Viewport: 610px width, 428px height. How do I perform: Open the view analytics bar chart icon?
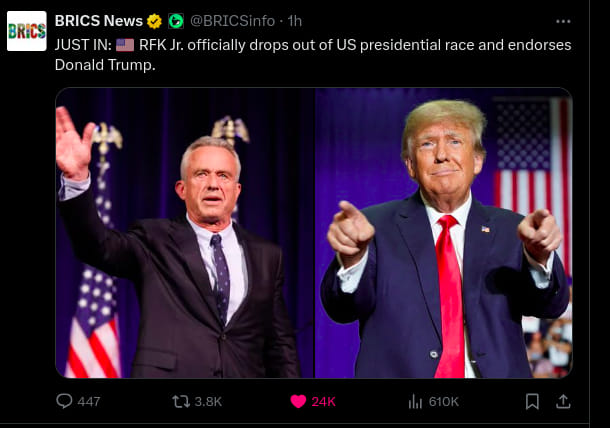pos(415,401)
